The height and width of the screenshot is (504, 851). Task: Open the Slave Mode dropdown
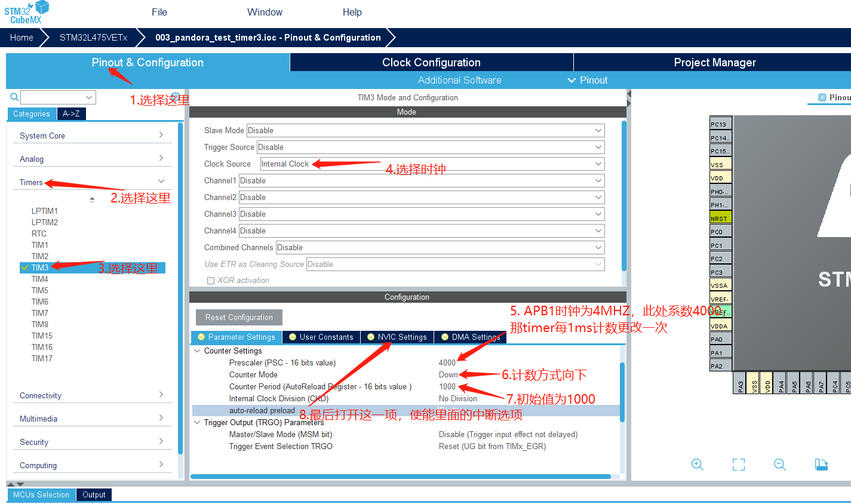426,131
